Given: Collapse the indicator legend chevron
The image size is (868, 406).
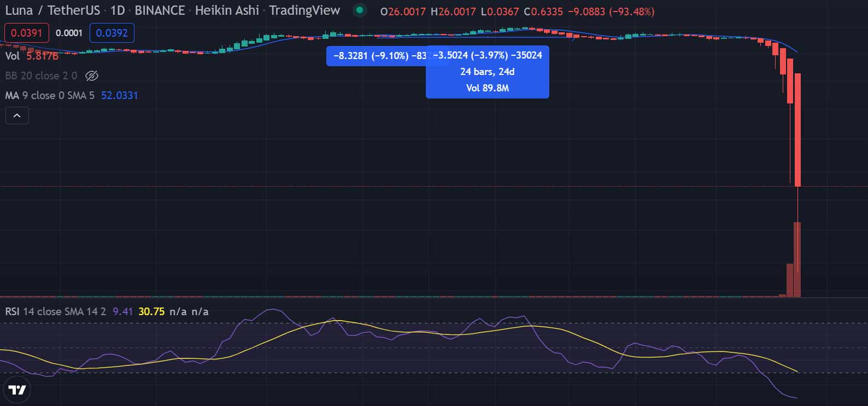Looking at the screenshot, I should [x=17, y=115].
